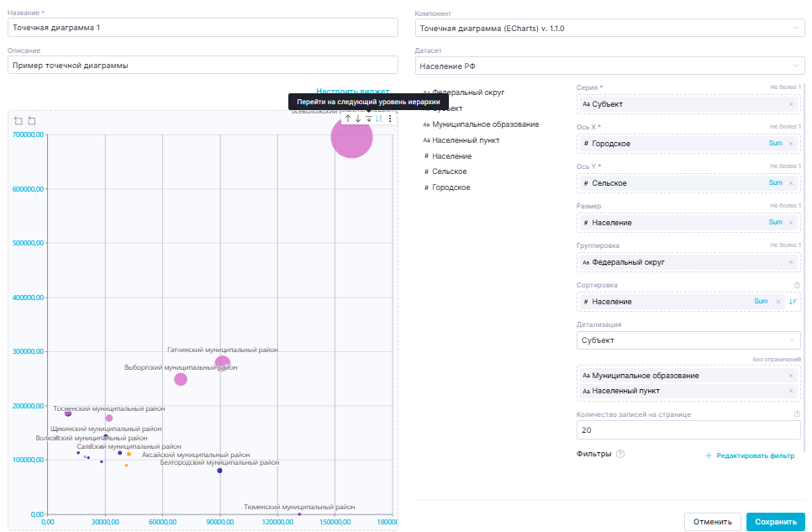
Task: Click the Сохранить button
Action: point(775,522)
